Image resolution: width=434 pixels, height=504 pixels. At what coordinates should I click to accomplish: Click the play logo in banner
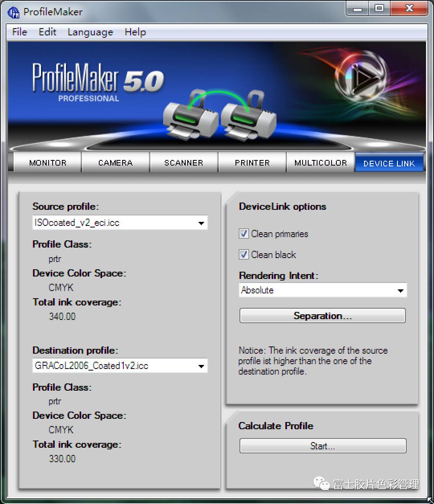click(362, 77)
